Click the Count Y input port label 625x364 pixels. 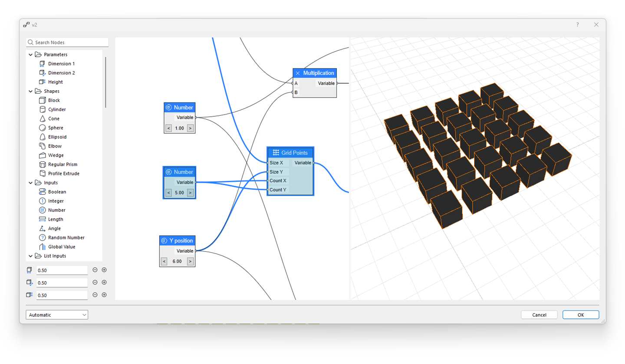278,190
